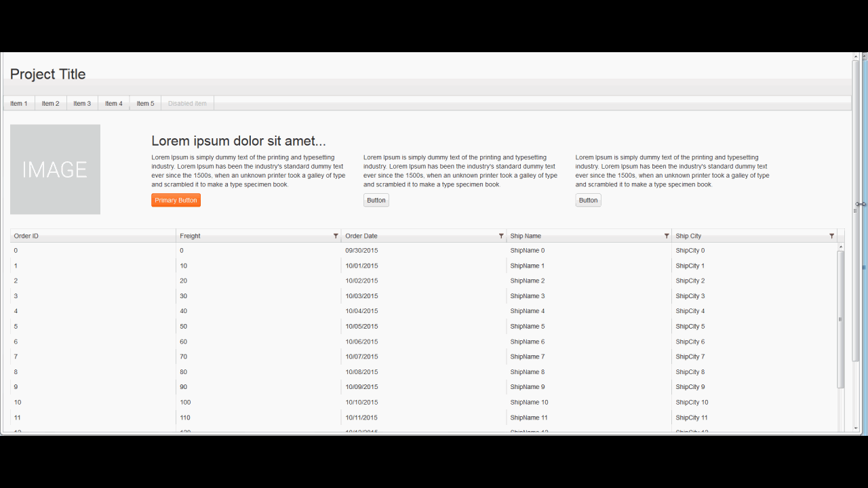This screenshot has width=868, height=488.
Task: Select the Item 1 tab
Action: pyautogui.click(x=19, y=103)
